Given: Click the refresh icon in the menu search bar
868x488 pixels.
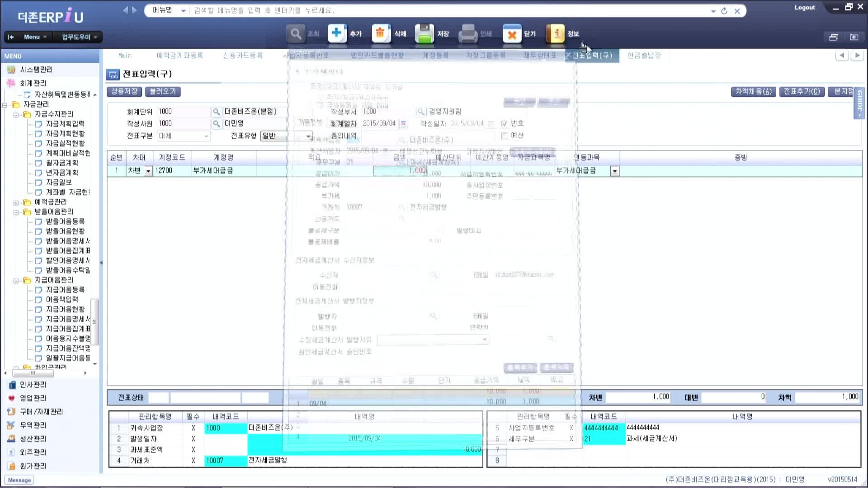Looking at the screenshot, I should (724, 11).
